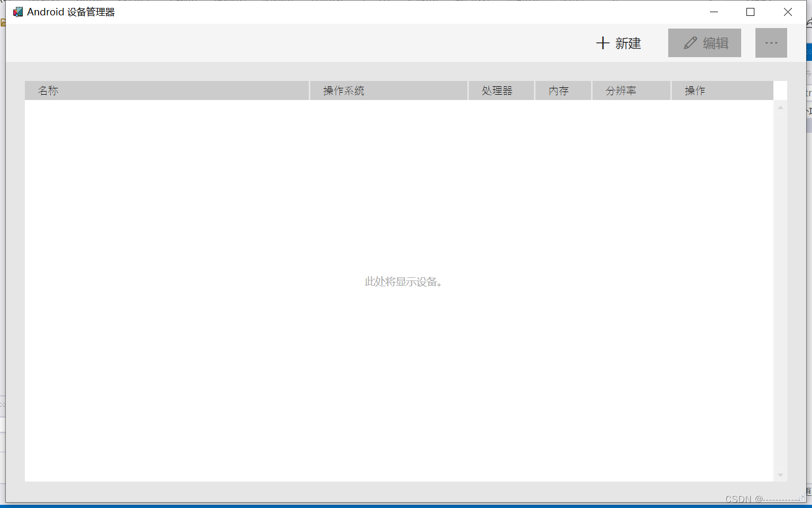Sort by the 操作系统 column header

coord(389,90)
